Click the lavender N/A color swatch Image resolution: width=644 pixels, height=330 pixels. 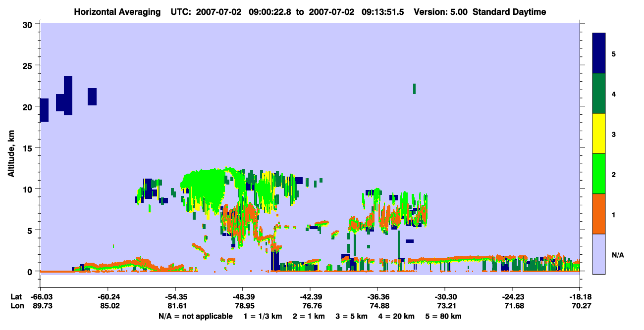(599, 254)
